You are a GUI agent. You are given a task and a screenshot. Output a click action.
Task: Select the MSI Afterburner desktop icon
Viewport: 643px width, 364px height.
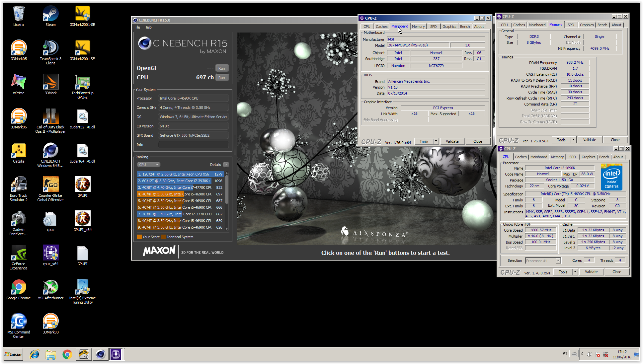[50, 289]
